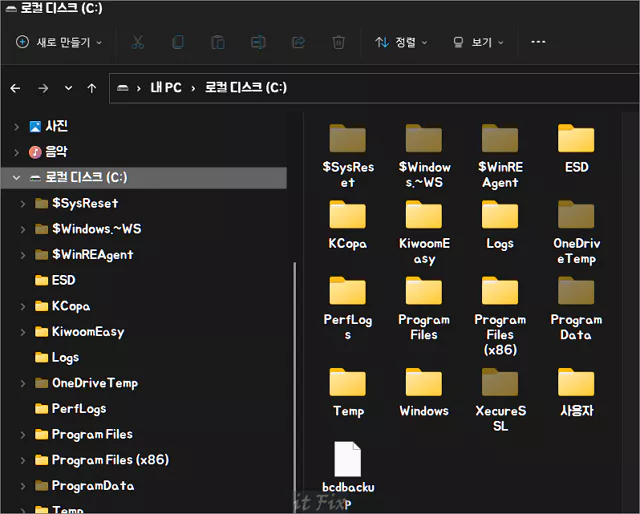Screen dimensions: 640x514
Task: Open the recent locations chevron
Action: point(69,88)
